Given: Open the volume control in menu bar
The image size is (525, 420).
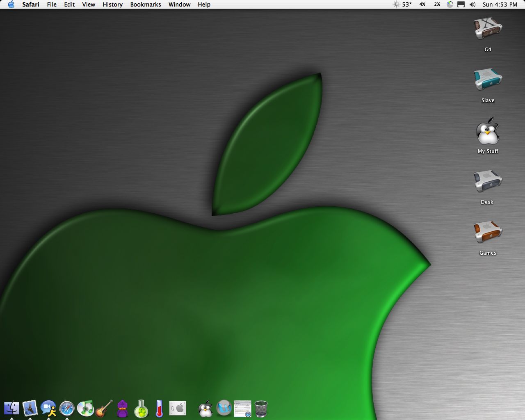Looking at the screenshot, I should coord(472,5).
